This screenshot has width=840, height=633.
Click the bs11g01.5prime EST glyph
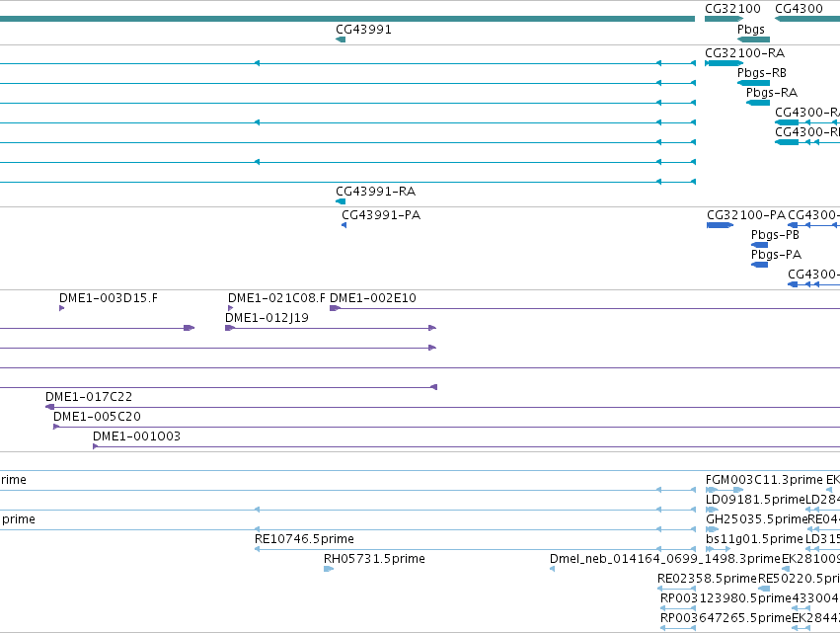click(718, 549)
